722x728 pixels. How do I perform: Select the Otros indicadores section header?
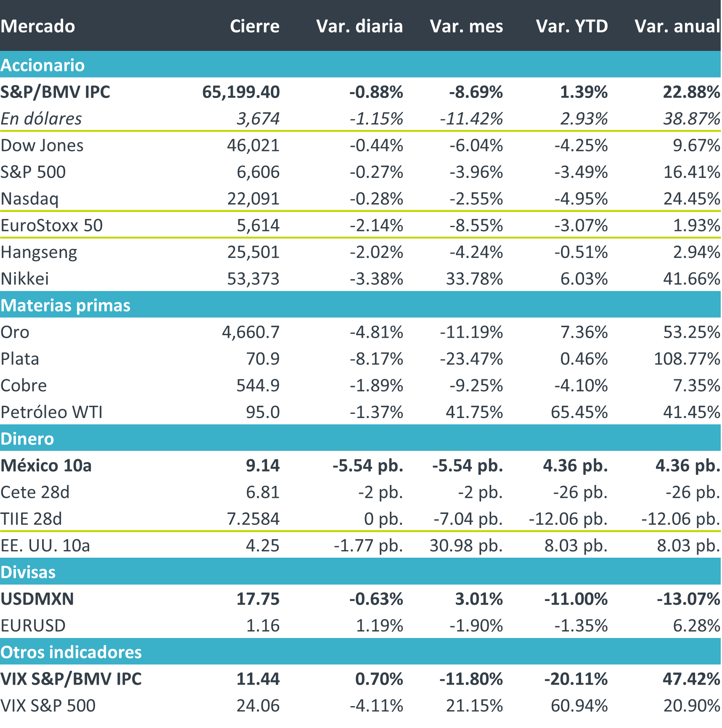(71, 652)
